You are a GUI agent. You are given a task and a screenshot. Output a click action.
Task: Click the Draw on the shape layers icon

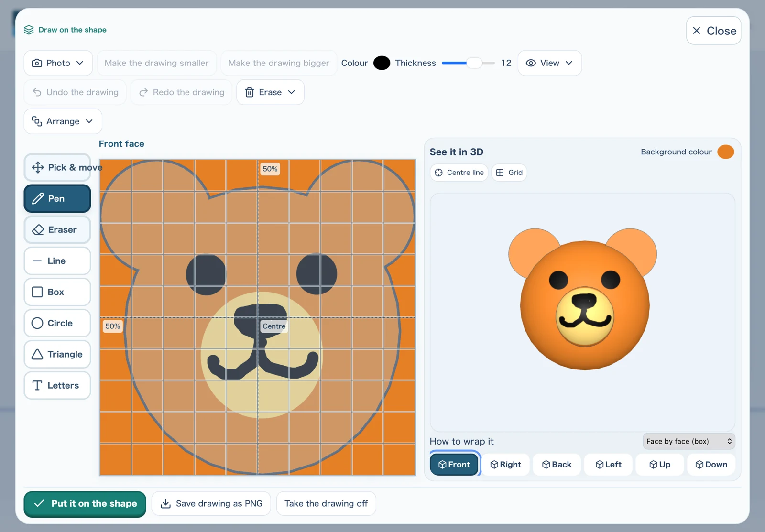click(x=29, y=30)
